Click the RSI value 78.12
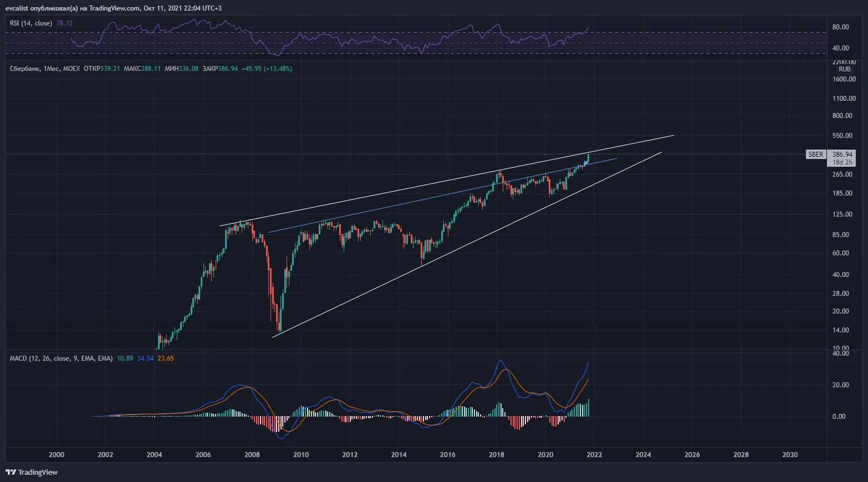The height and width of the screenshot is (482, 868). 64,23
